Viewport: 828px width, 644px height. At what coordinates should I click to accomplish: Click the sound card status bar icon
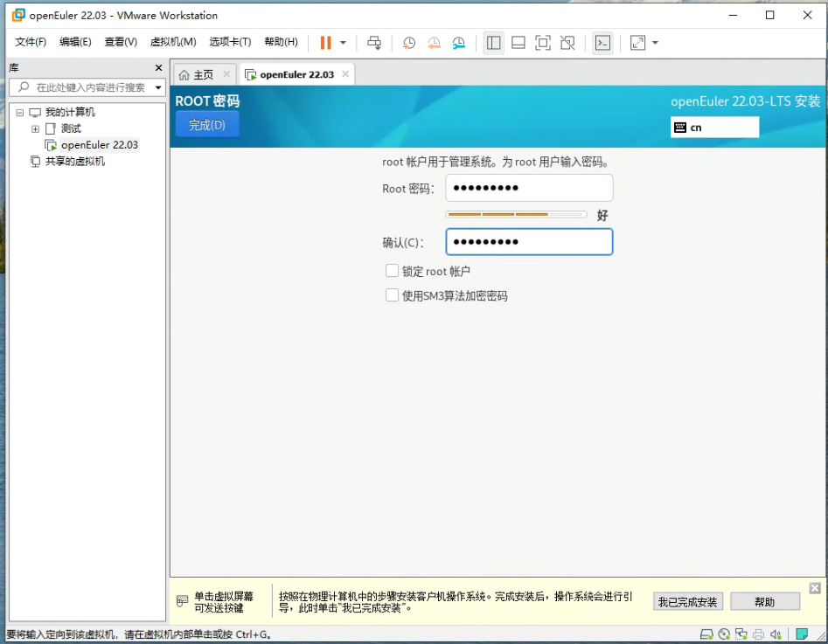[x=776, y=634]
